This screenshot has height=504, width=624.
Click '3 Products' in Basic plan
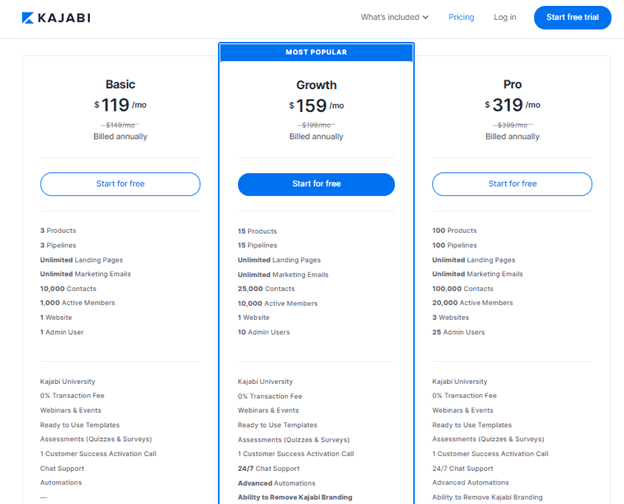click(58, 231)
